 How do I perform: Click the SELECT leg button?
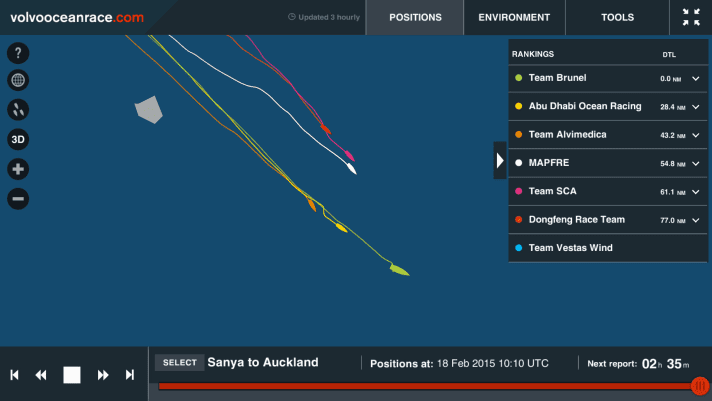(x=180, y=362)
